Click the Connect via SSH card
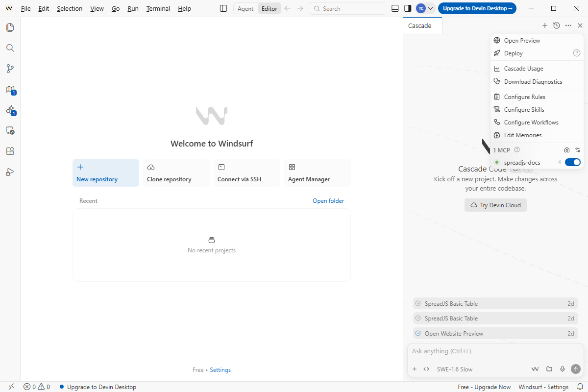 pyautogui.click(x=247, y=173)
